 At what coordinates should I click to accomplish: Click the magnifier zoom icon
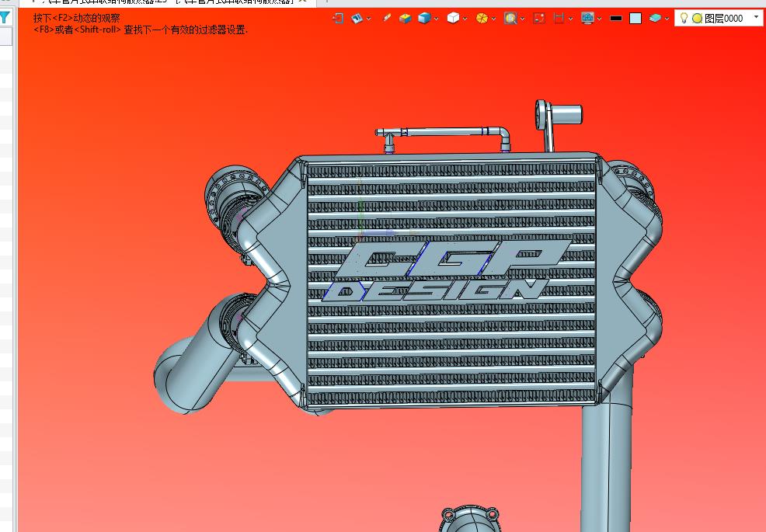coord(511,19)
